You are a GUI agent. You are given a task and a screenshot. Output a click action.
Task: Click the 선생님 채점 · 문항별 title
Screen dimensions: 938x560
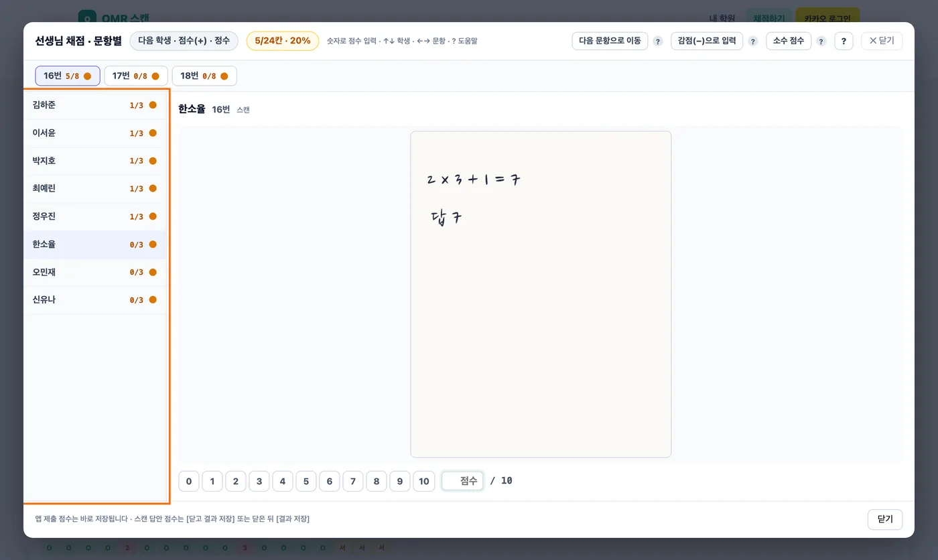tap(78, 41)
